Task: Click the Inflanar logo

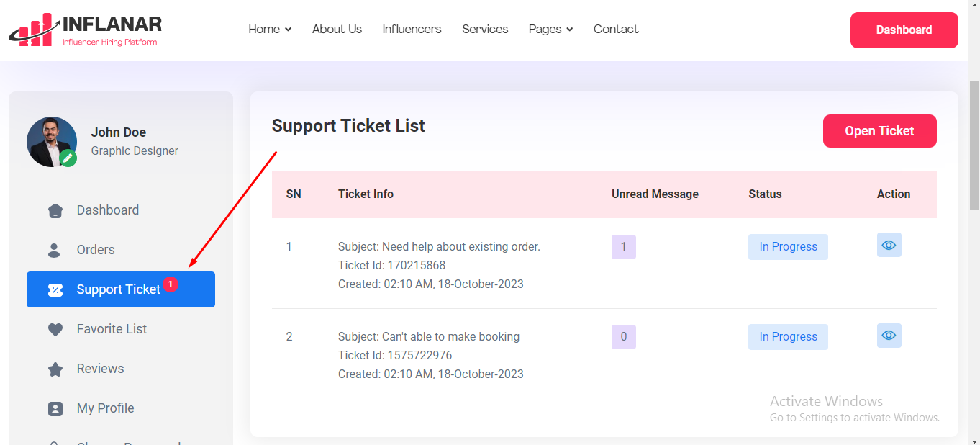Action: coord(85,30)
